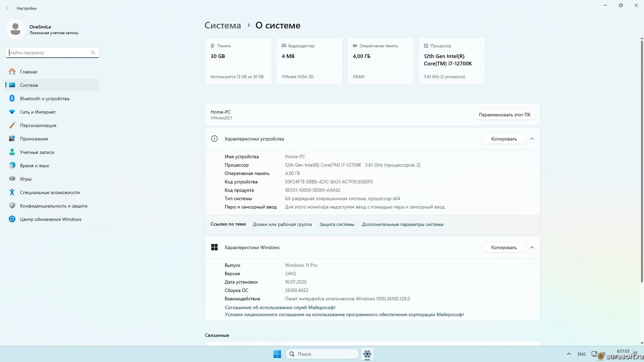Open Время и язык settings section

34,166
